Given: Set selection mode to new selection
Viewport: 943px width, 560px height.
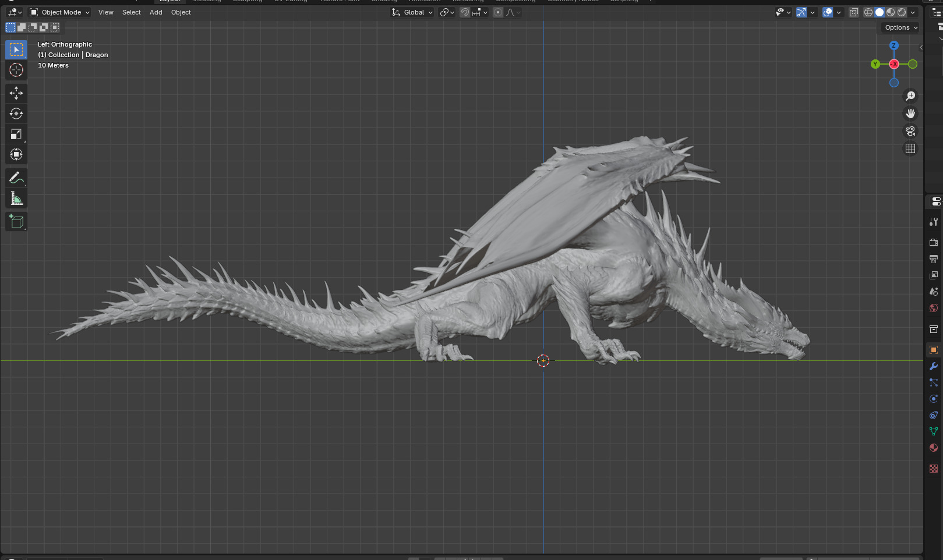Looking at the screenshot, I should [x=10, y=27].
